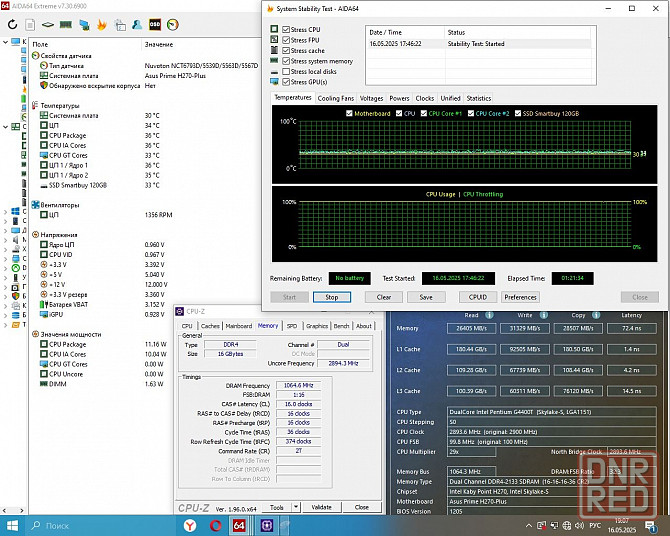Click the Значение column header
Image resolution: width=670 pixels, height=536 pixels.
tap(159, 44)
